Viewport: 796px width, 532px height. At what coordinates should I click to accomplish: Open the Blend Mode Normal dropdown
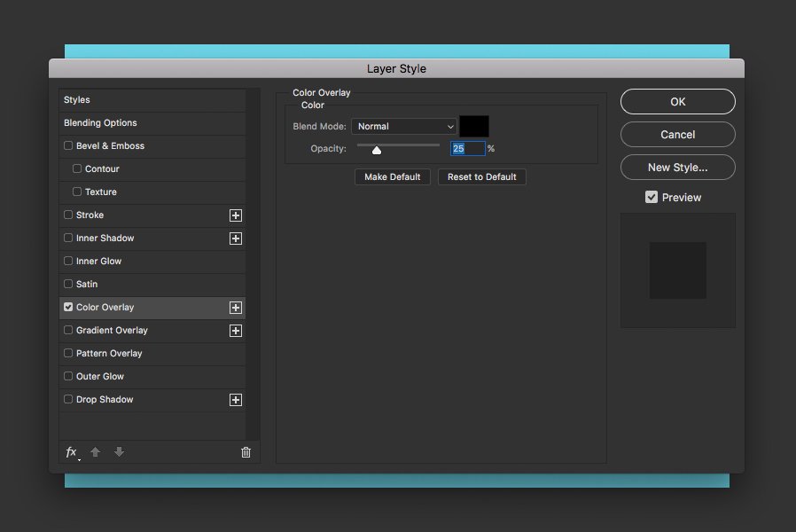click(404, 127)
